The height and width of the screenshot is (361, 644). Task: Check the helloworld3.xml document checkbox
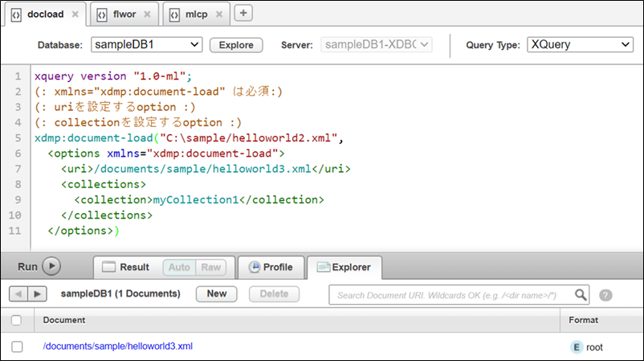pyautogui.click(x=17, y=347)
